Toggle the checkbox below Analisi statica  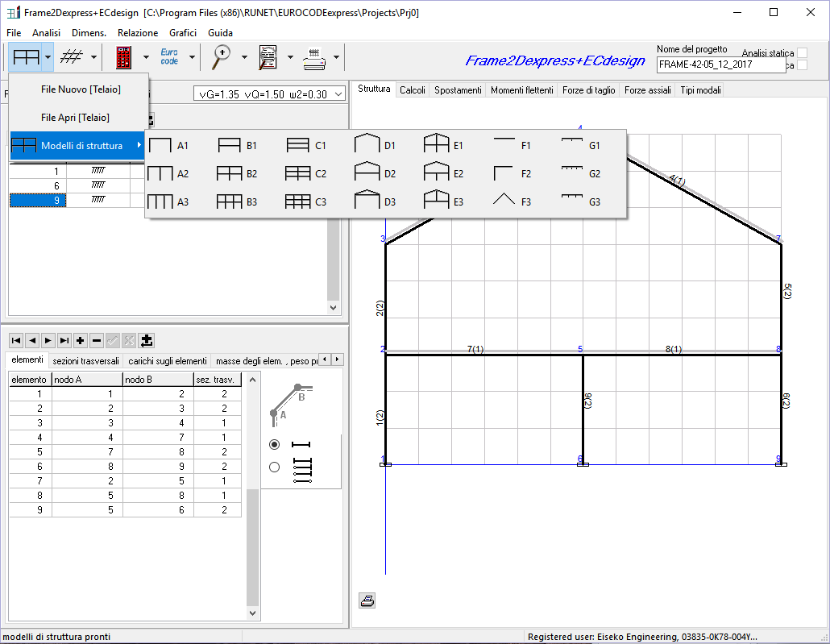803,65
